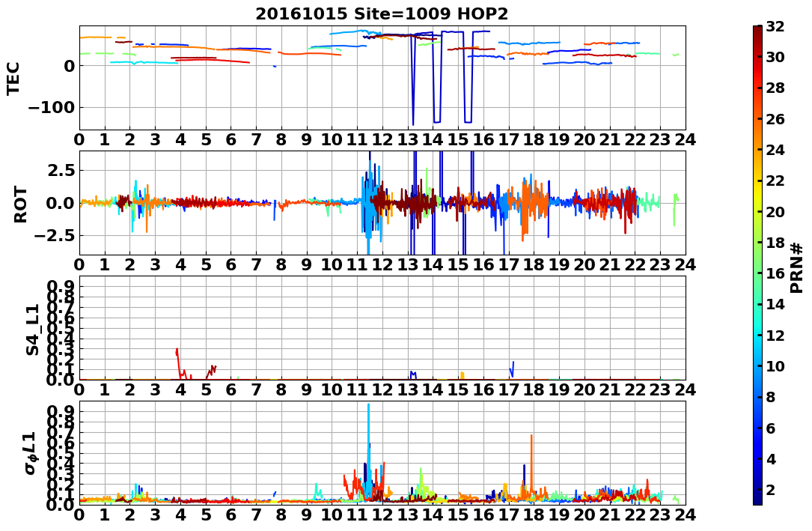Screen dimensions: 812x531
Task: Click the colorbar tick label 26
Action: click(x=774, y=119)
